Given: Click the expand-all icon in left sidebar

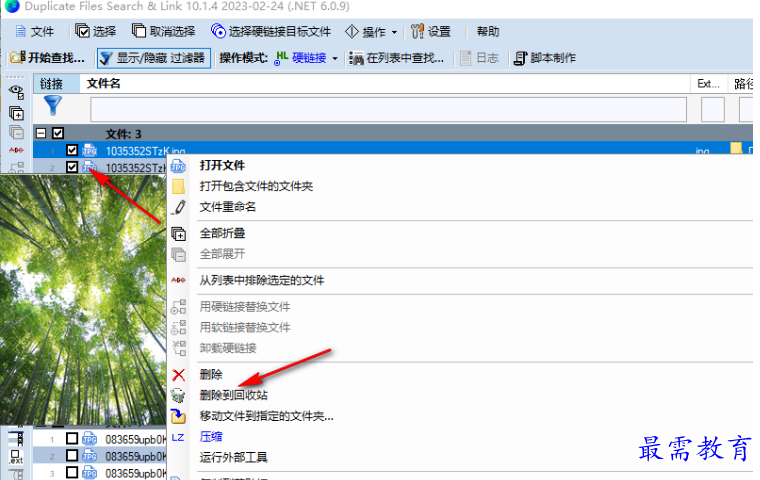Looking at the screenshot, I should (x=16, y=132).
